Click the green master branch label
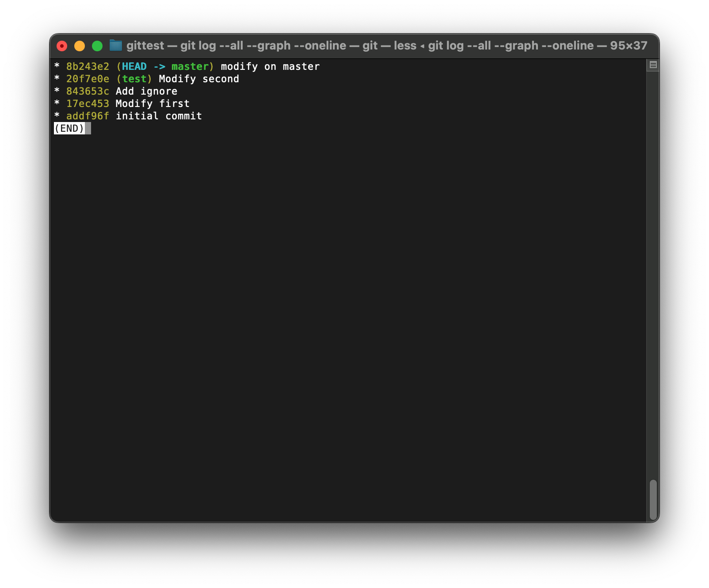Viewport: 709px width, 588px height. click(x=190, y=66)
